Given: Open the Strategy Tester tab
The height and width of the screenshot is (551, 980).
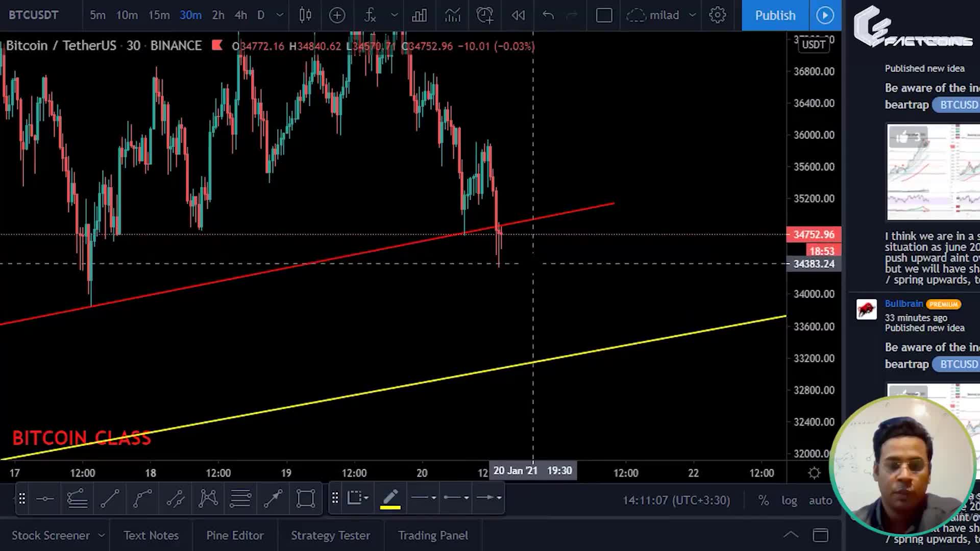Looking at the screenshot, I should pos(330,535).
